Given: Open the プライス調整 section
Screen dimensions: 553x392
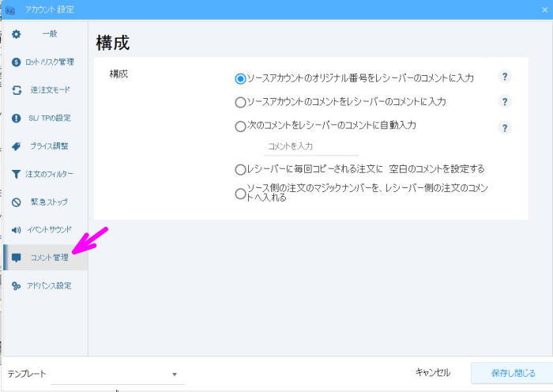Looking at the screenshot, I should (46, 146).
